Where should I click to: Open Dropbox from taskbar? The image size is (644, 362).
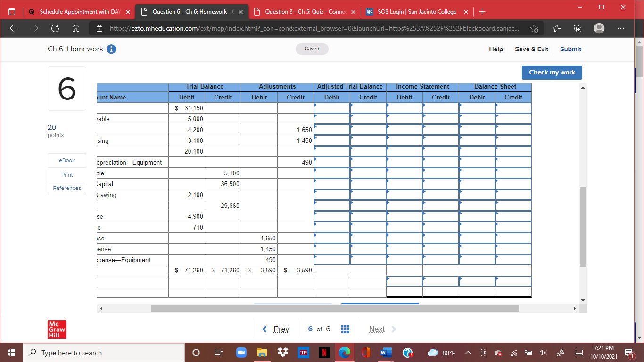pos(283,353)
